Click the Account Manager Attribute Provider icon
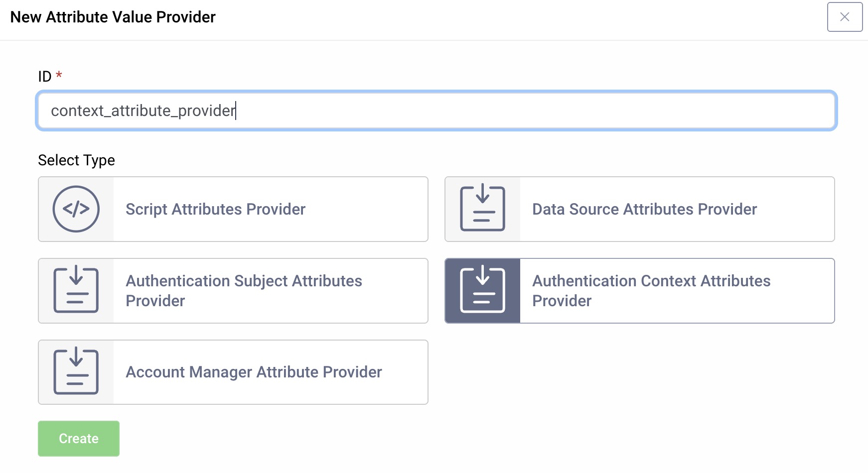868x473 pixels. [x=76, y=372]
